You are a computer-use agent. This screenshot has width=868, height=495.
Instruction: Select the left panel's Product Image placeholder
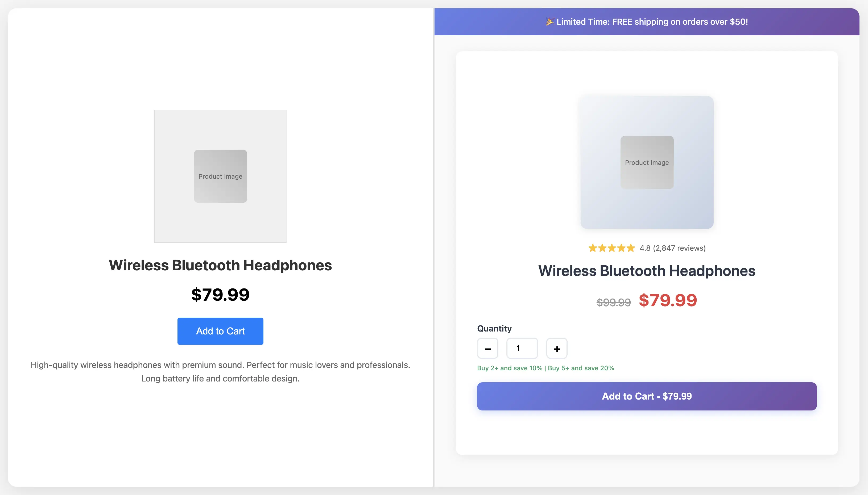221,176
